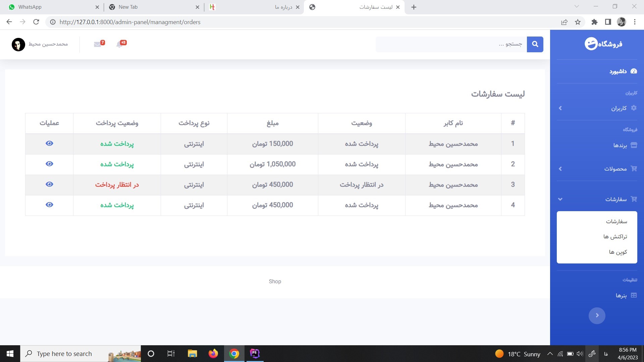Click the circular arrow button below sidebar
The height and width of the screenshot is (362, 644).
pyautogui.click(x=597, y=315)
